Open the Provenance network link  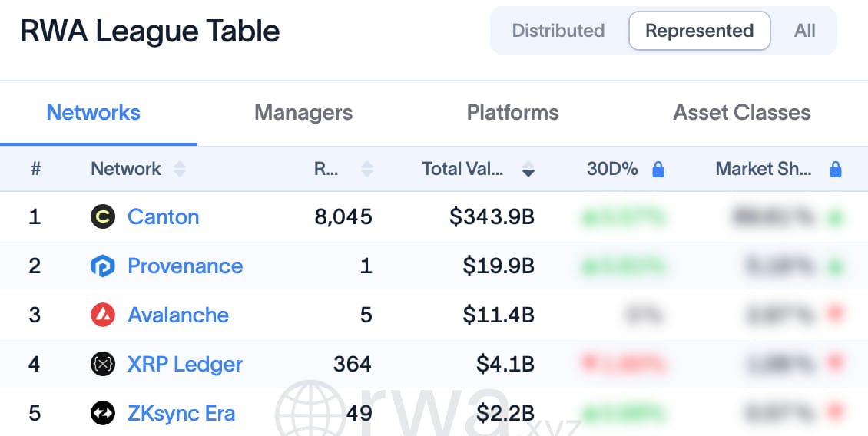click(185, 266)
